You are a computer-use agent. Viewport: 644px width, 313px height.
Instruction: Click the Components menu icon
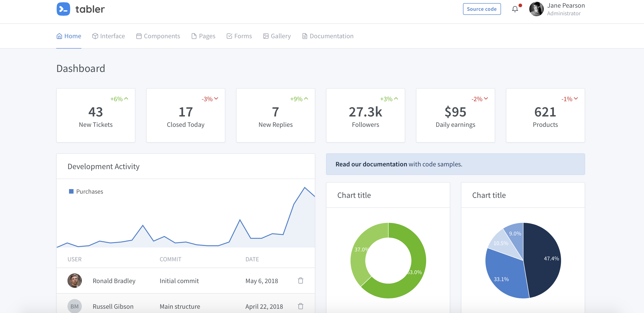pos(138,36)
